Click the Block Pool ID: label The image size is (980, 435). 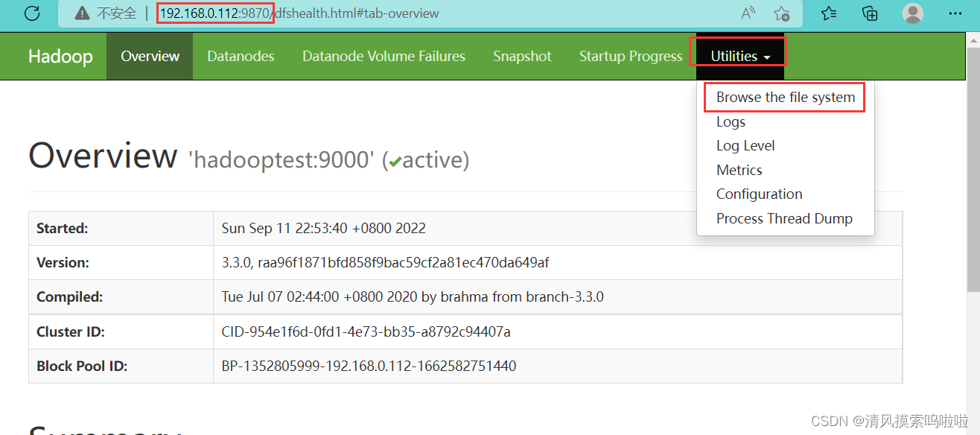(x=82, y=366)
